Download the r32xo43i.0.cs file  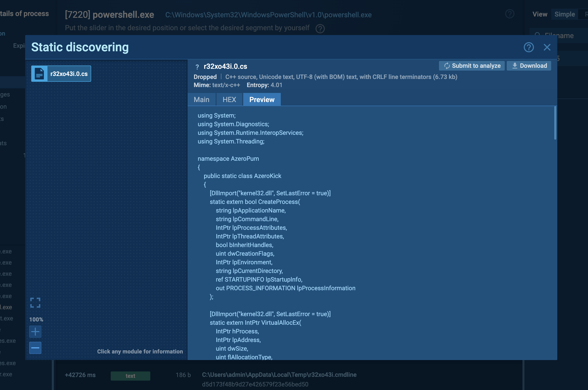click(529, 66)
